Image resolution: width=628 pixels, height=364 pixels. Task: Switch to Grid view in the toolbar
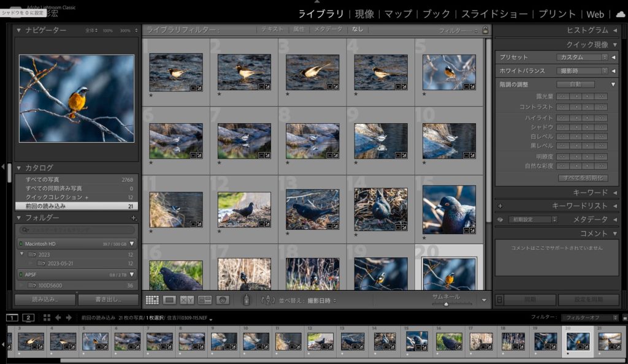(x=152, y=300)
